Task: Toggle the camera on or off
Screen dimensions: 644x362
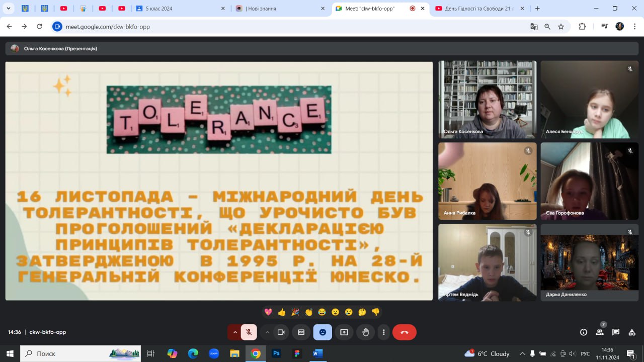Action: [281, 332]
